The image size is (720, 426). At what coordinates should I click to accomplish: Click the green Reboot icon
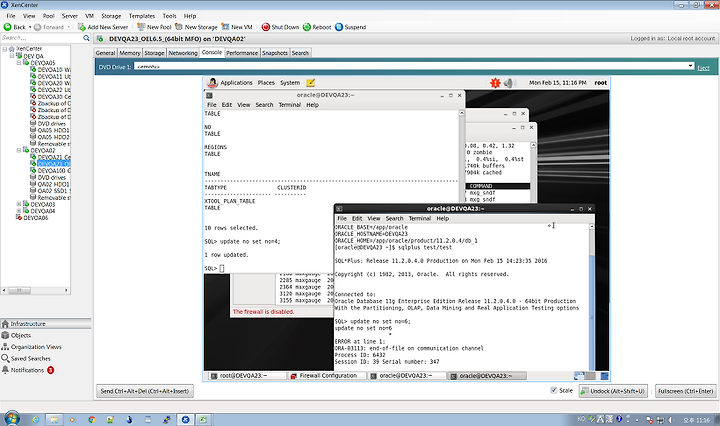coord(307,27)
